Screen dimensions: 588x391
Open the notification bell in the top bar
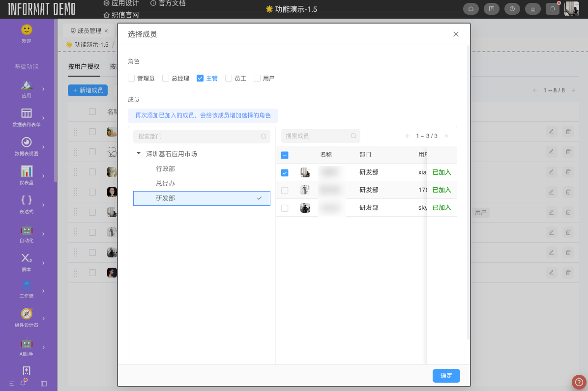(x=552, y=8)
